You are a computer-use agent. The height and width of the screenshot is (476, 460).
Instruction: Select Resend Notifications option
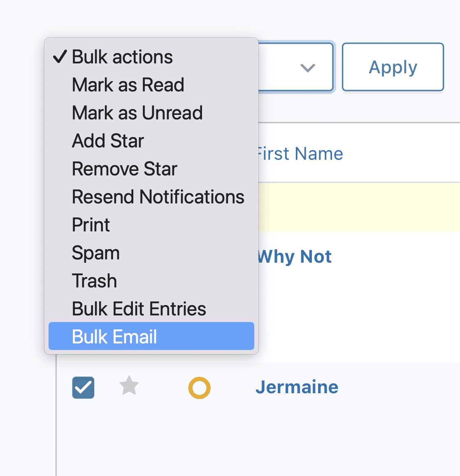coord(158,197)
